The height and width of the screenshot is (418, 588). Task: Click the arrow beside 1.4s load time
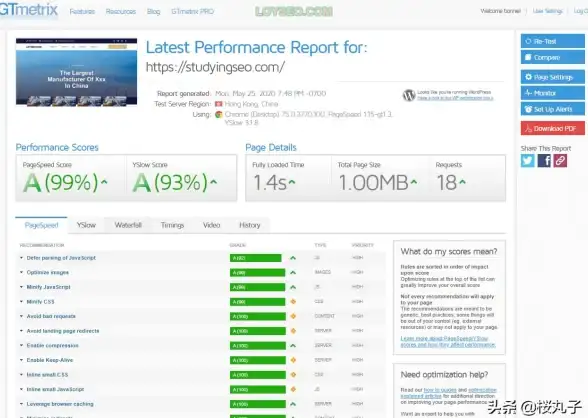[x=292, y=182]
